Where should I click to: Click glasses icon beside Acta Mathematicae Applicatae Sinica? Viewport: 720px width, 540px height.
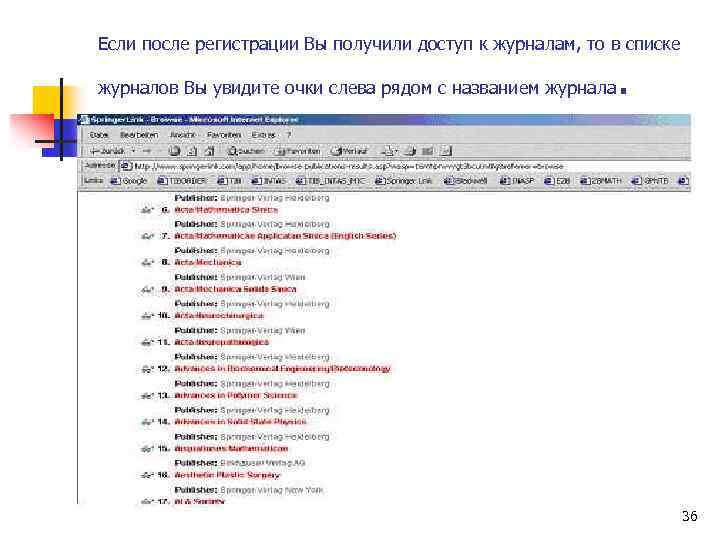pyautogui.click(x=147, y=237)
